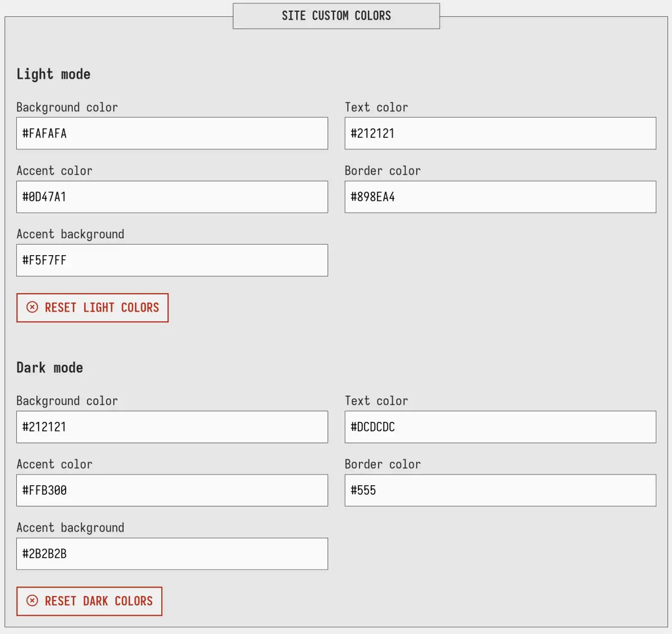This screenshot has width=672, height=634.
Task: Focus the Light mode background field showing #FAFAFA
Action: pos(172,133)
